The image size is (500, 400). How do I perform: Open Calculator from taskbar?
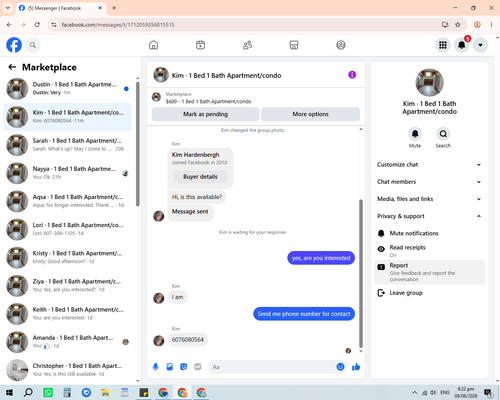click(x=67, y=393)
